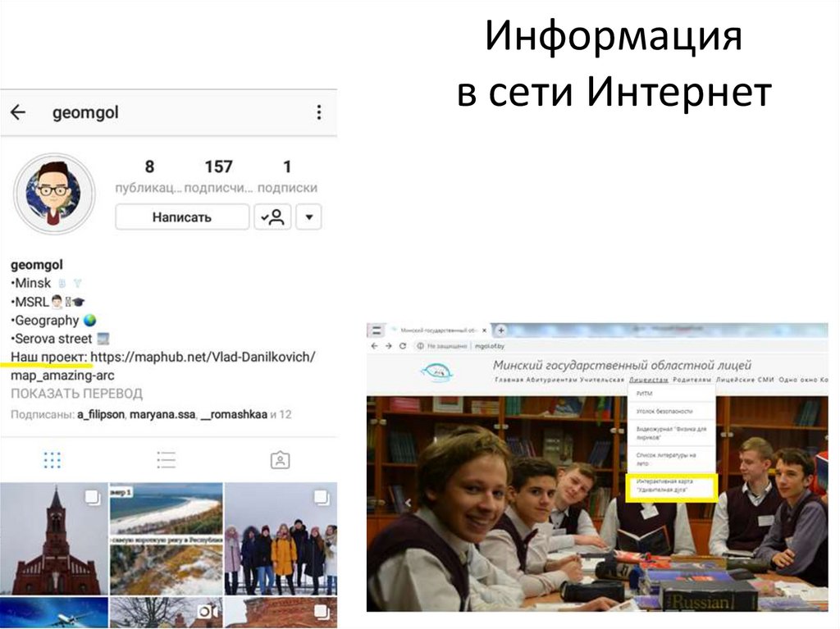Click the carousel icon on bottom-right thumbnail
The height and width of the screenshot is (629, 840).
320,613
